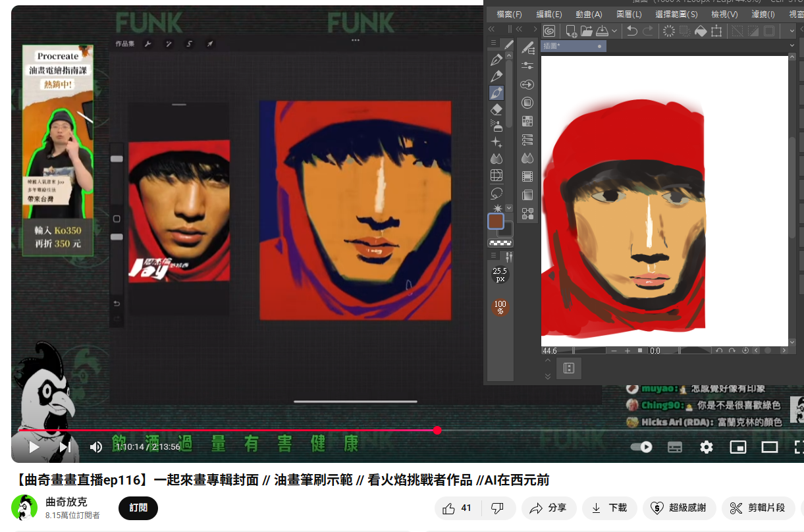Screen dimensions: 804x532
Task: Open the 濾鏡(I) menu
Action: click(x=763, y=14)
